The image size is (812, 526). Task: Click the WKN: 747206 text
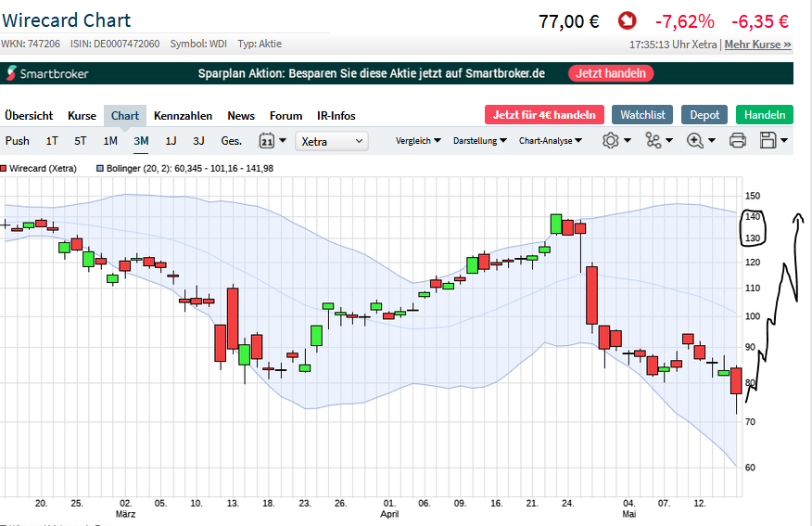point(31,44)
